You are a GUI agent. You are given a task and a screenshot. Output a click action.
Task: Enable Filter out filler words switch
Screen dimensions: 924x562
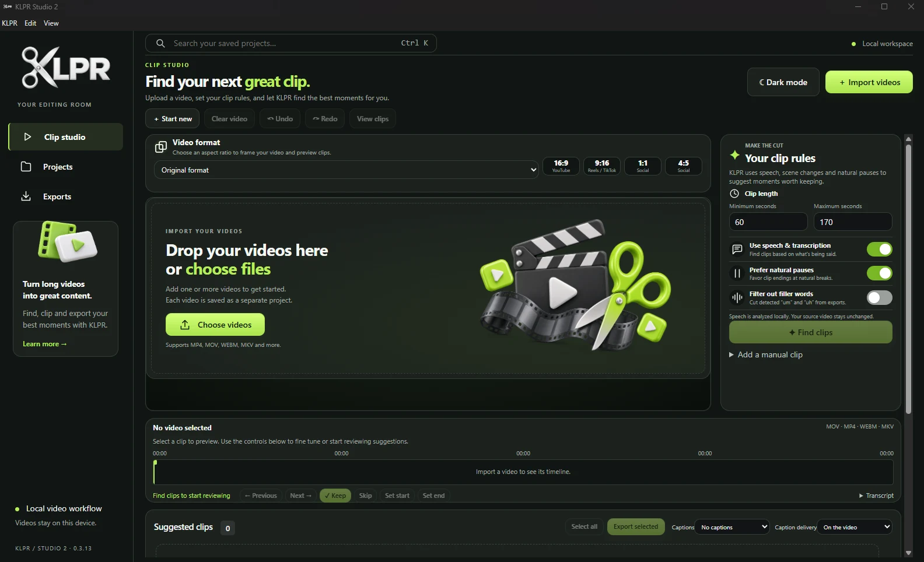coord(879,298)
